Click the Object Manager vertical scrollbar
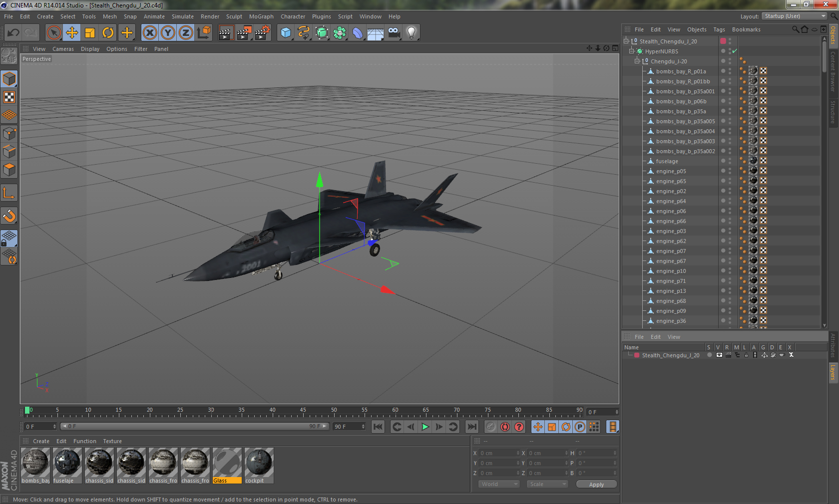 click(824, 57)
